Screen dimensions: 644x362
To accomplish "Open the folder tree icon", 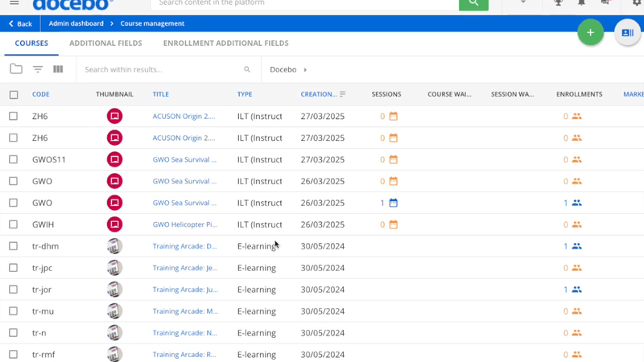I will tap(16, 69).
